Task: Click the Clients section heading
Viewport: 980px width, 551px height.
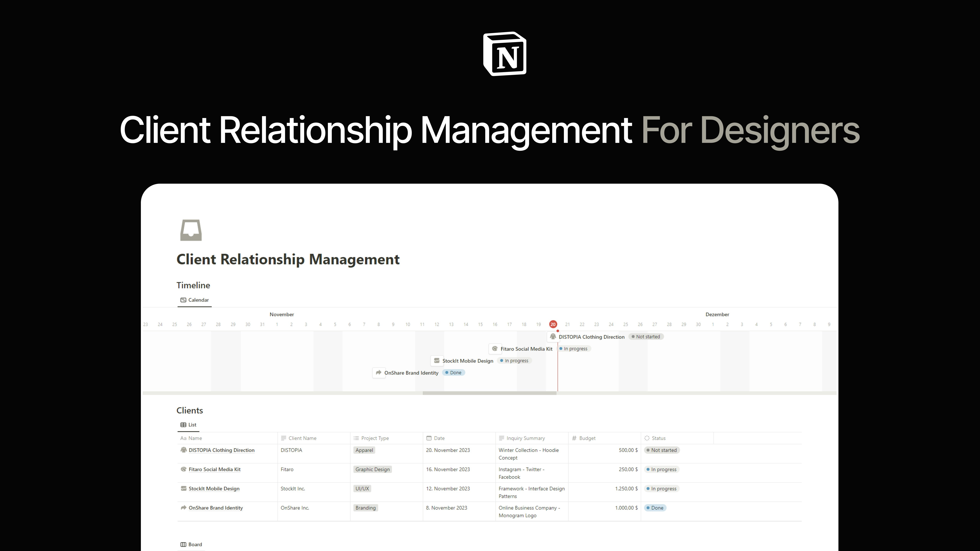Action: click(x=189, y=410)
